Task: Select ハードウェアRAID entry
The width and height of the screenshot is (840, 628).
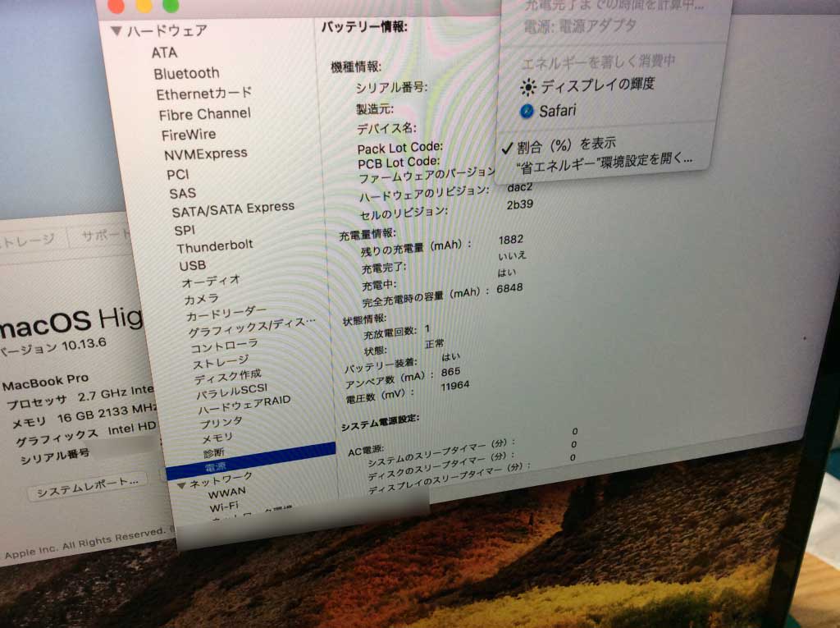Action: coord(244,405)
